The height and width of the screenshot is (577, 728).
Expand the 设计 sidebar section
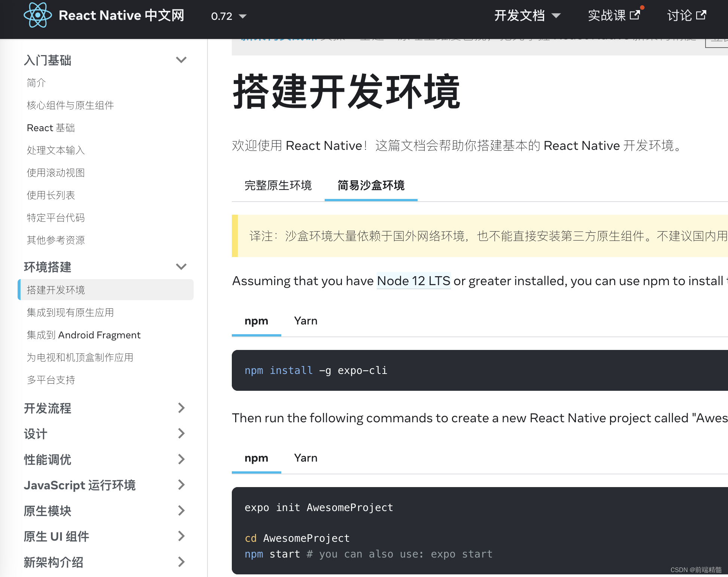coord(181,433)
